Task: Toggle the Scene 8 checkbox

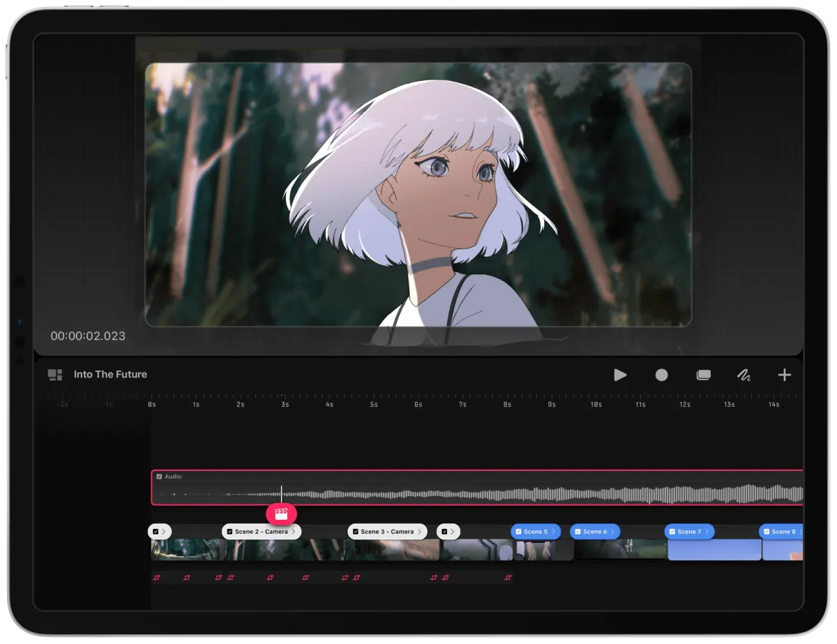Action: click(766, 532)
